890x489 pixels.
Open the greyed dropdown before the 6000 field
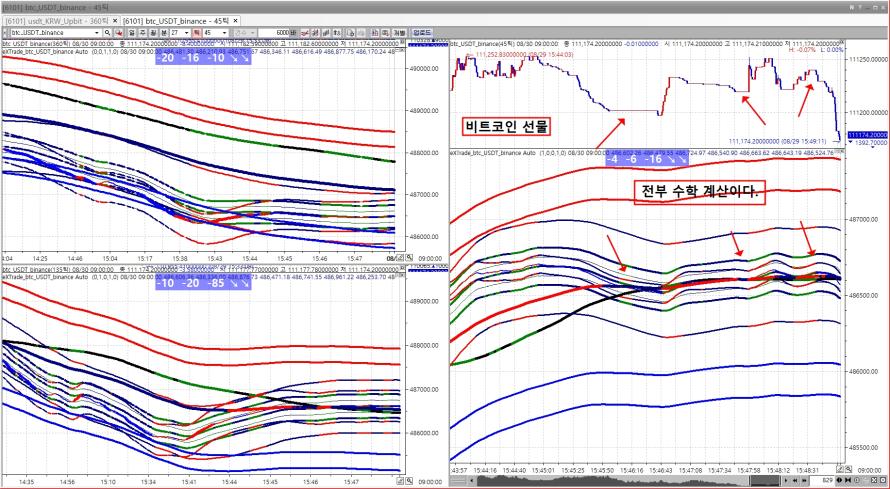point(245,32)
